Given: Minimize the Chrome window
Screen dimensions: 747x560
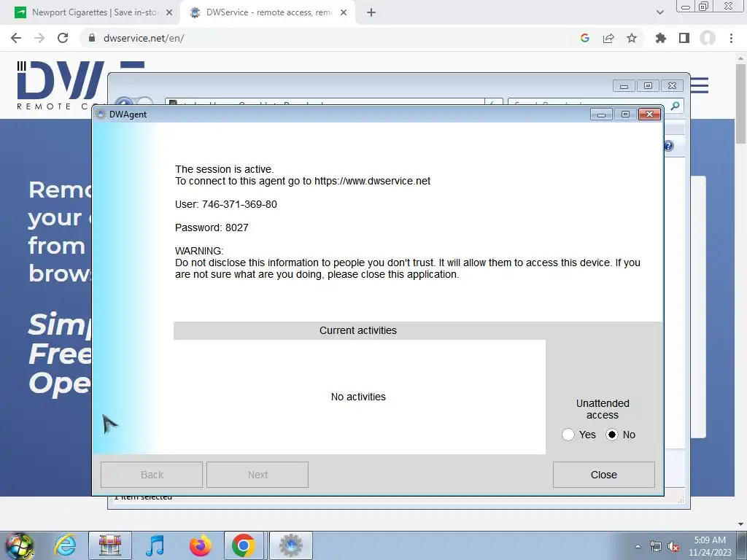Looking at the screenshot, I should tap(686, 6).
